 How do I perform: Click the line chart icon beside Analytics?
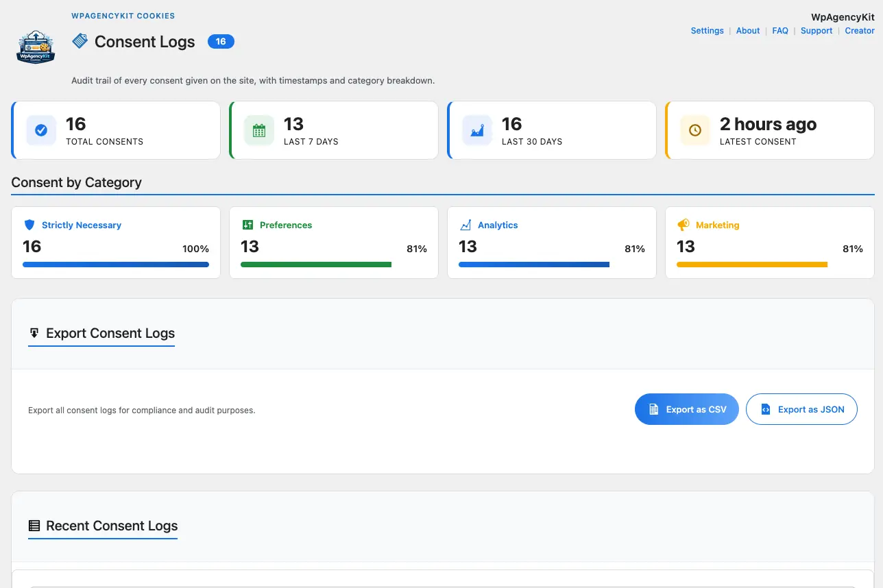pyautogui.click(x=465, y=225)
